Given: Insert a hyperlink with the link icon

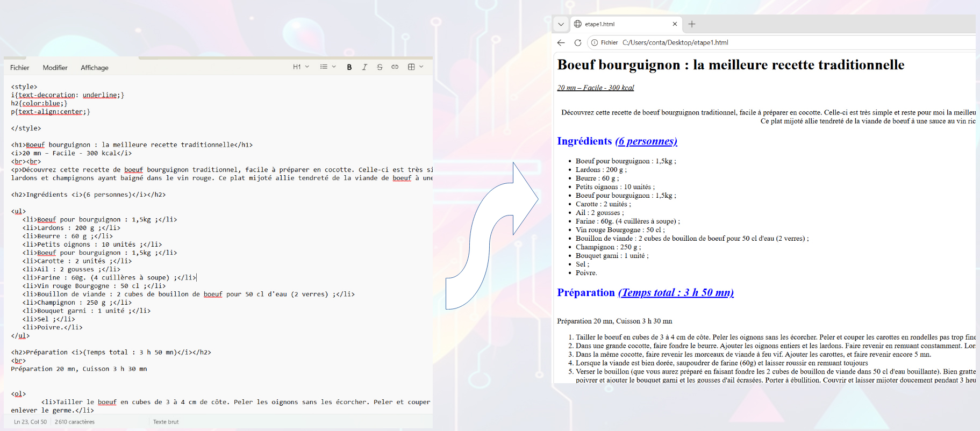Looking at the screenshot, I should 395,67.
